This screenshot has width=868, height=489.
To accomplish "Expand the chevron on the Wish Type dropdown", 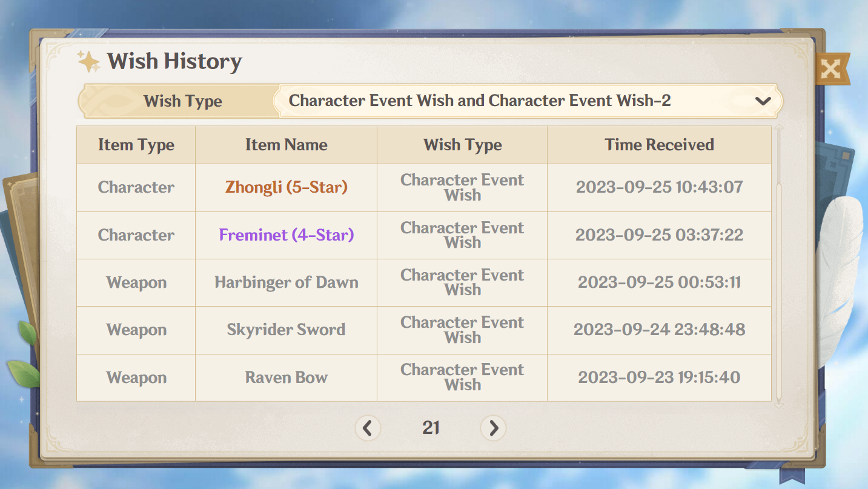I will pyautogui.click(x=762, y=101).
